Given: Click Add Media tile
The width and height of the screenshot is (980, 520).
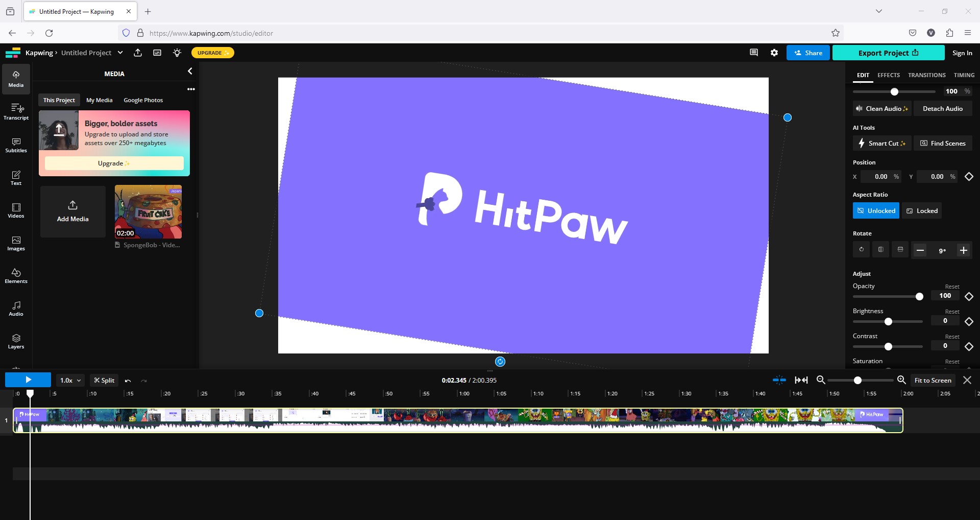Looking at the screenshot, I should click(x=73, y=211).
